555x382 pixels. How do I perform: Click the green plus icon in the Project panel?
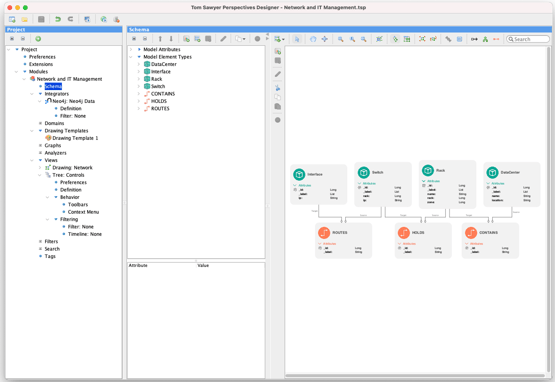coord(38,39)
